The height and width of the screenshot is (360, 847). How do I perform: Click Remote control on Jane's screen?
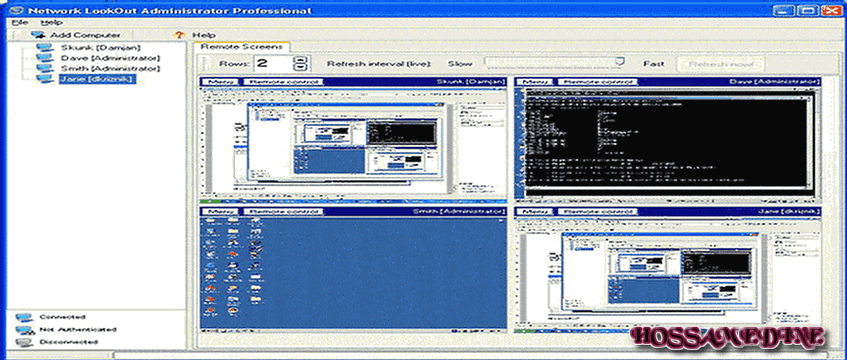click(x=598, y=211)
